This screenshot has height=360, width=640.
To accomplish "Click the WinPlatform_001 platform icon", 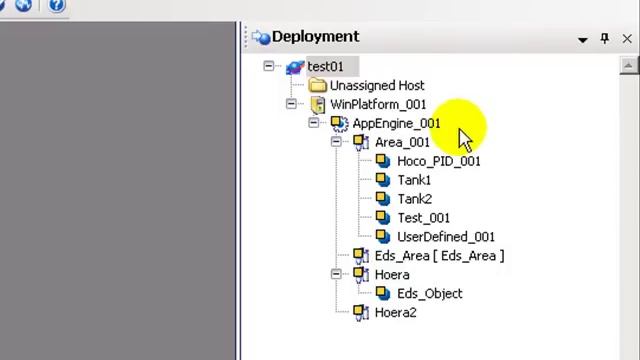I will click(x=318, y=104).
